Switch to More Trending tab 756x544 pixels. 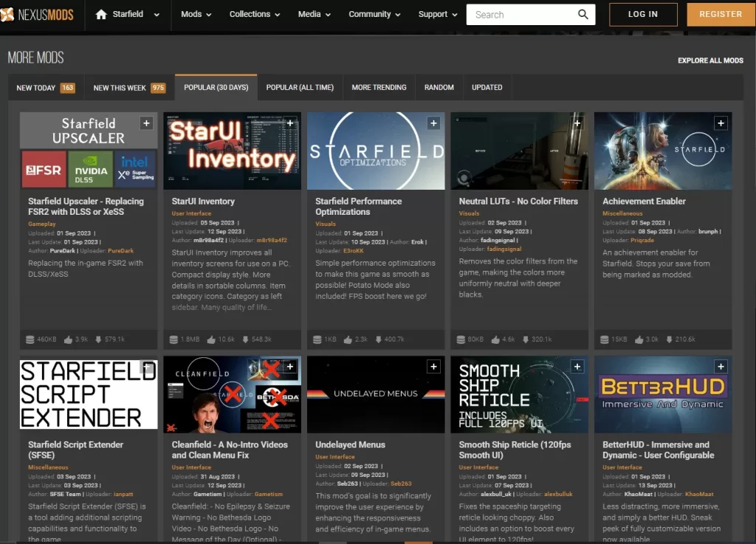pyautogui.click(x=379, y=87)
